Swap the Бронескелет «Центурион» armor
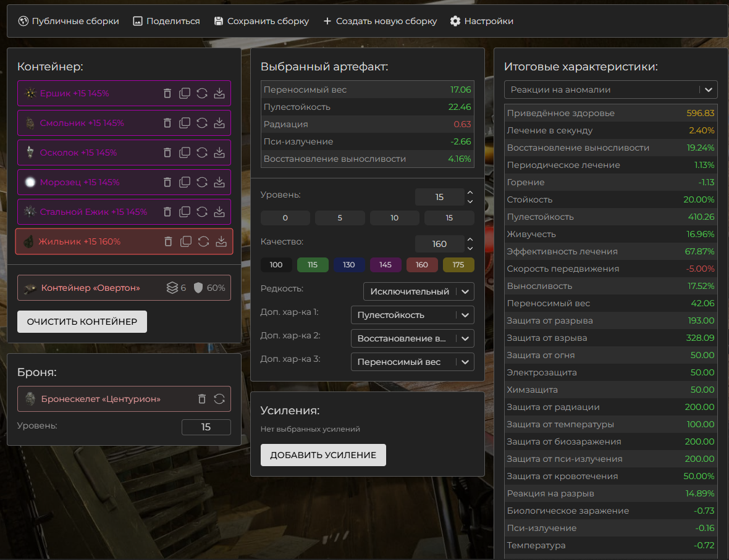The height and width of the screenshot is (560, 729). 219,399
